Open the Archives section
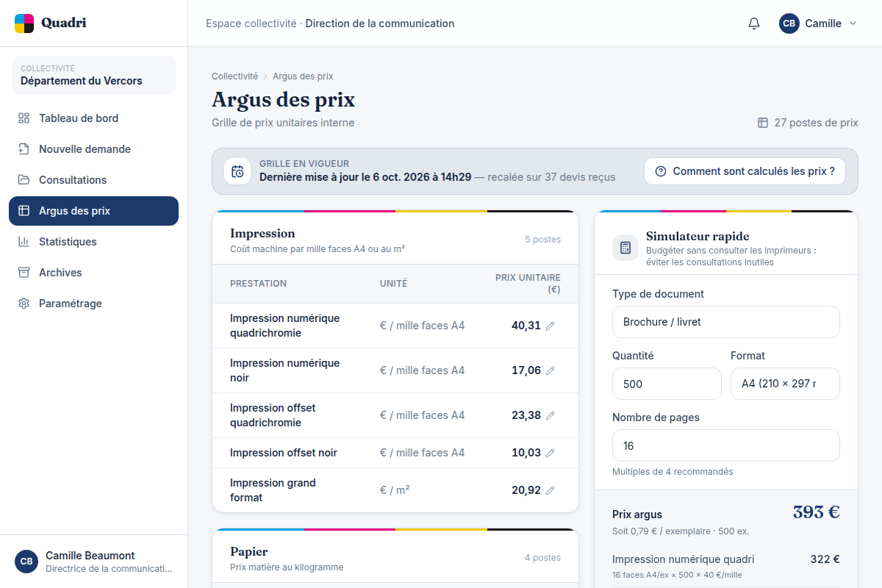The image size is (882, 588). [93, 273]
